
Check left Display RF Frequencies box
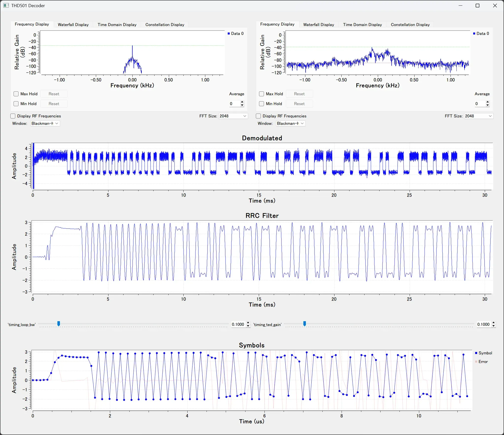[x=13, y=116]
